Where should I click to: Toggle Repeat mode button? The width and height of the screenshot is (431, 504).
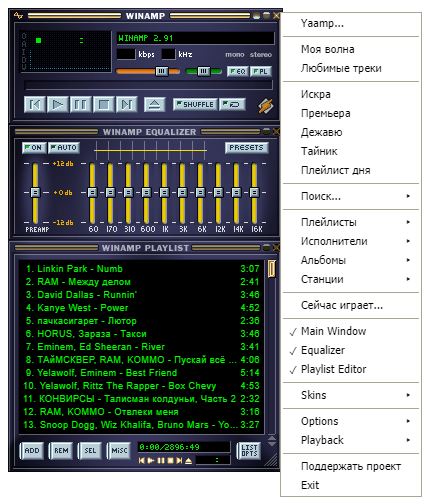[x=232, y=104]
